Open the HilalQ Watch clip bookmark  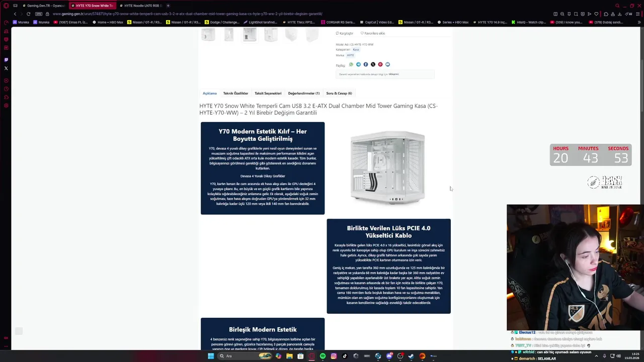tap(529, 22)
